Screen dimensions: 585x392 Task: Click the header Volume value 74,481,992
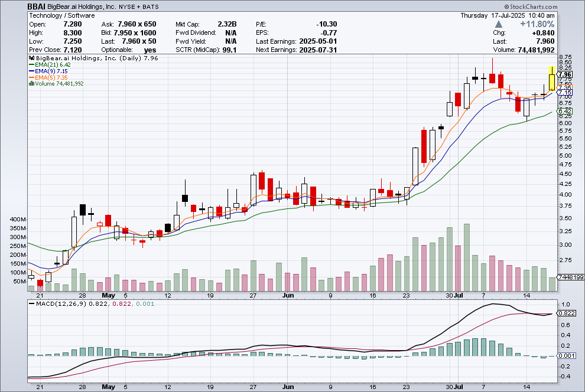point(536,50)
